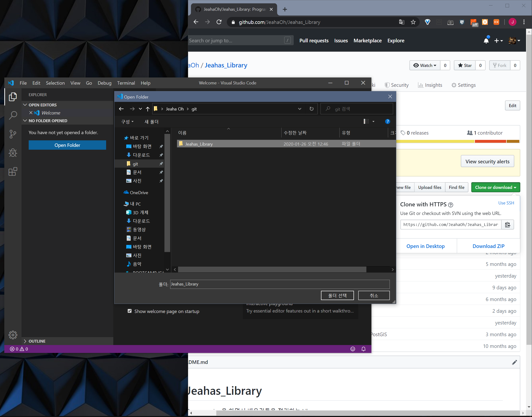This screenshot has width=532, height=417.
Task: Click the Download ZIP link
Action: [488, 246]
